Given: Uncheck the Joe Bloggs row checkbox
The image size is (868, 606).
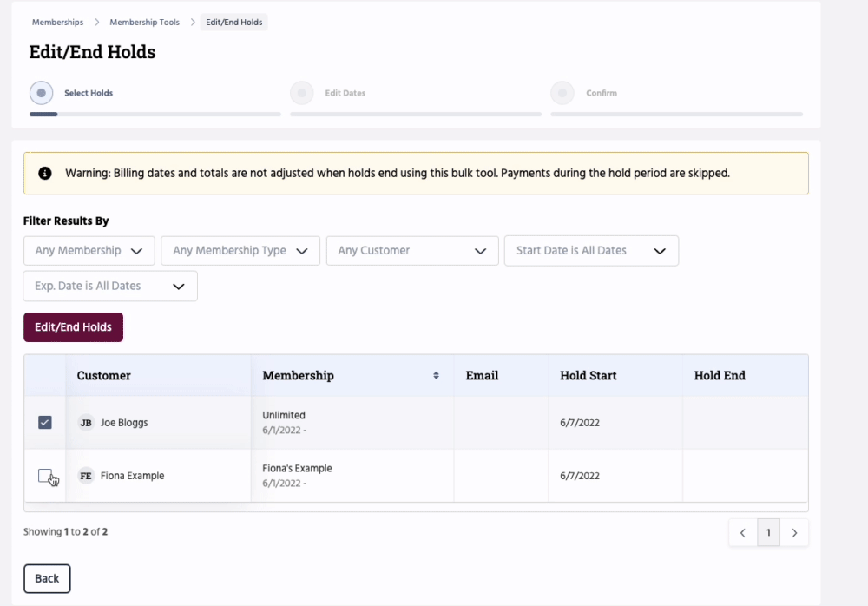Looking at the screenshot, I should point(45,423).
